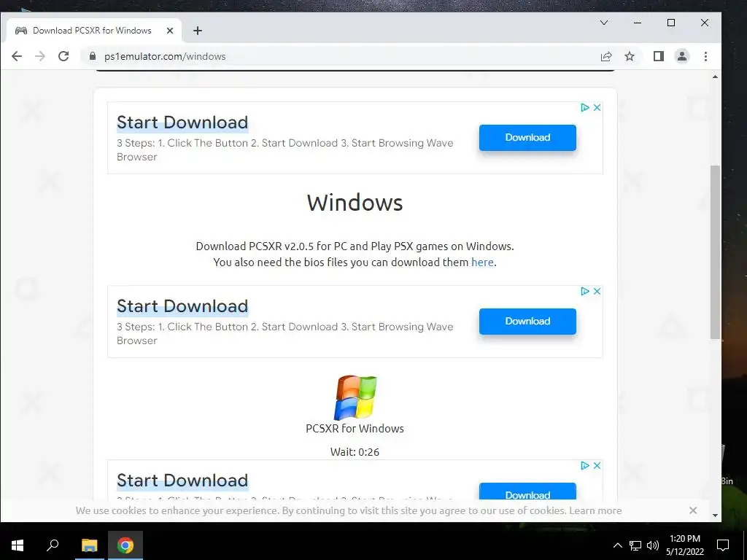
Task: Click the forward navigation arrow
Action: tap(40, 56)
